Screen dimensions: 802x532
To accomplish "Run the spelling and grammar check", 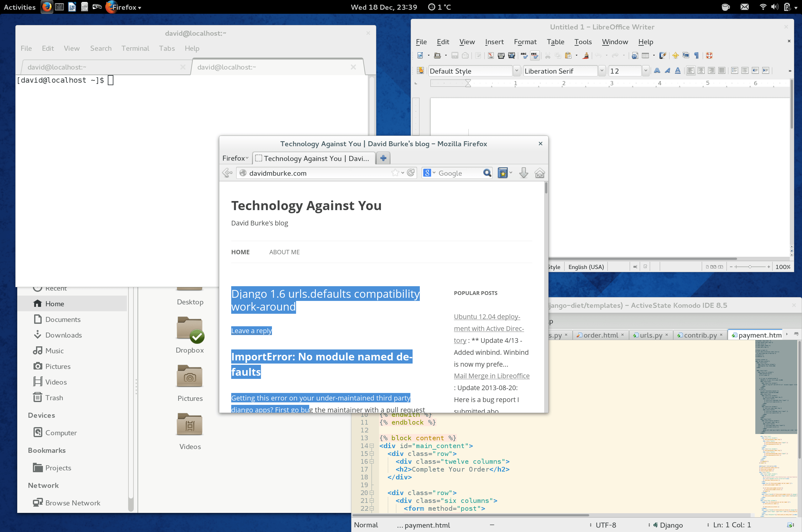I will pos(524,55).
